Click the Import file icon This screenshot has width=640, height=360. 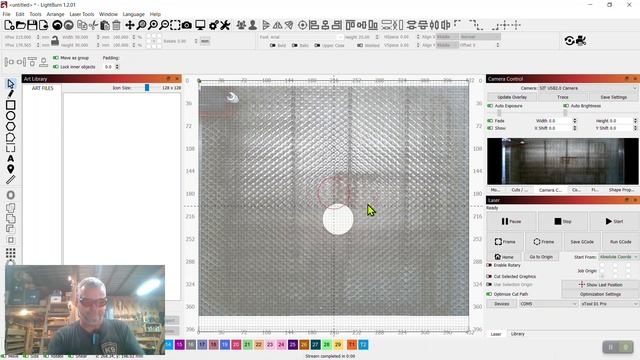pyautogui.click(x=43, y=25)
